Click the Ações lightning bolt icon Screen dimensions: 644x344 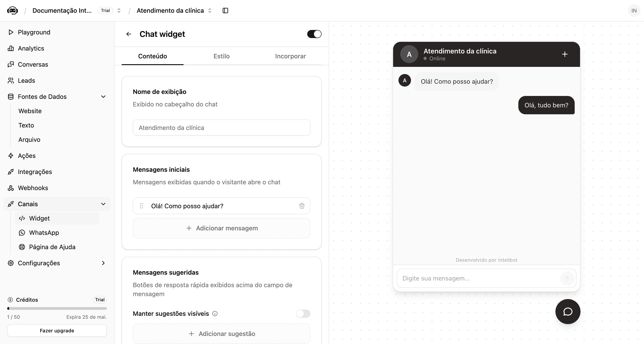point(11,156)
